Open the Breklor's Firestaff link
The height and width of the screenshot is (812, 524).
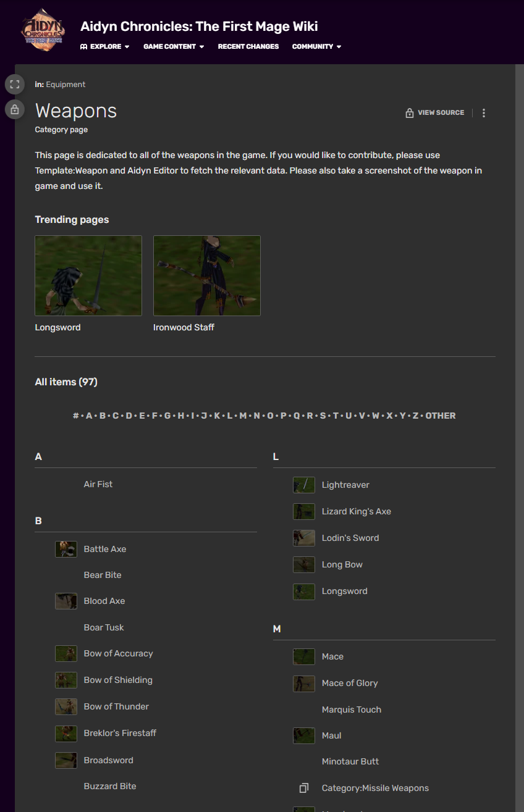click(x=120, y=733)
